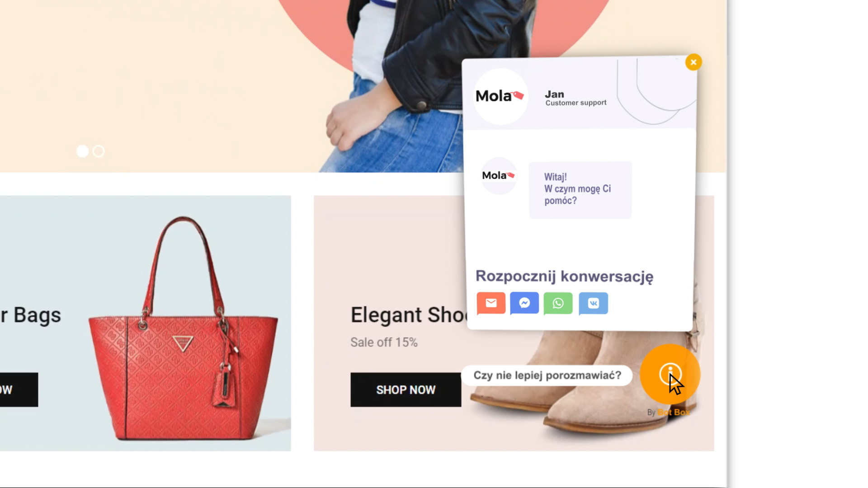The width and height of the screenshot is (868, 488).
Task: Click the Elegant Shoes heading
Action: click(409, 314)
